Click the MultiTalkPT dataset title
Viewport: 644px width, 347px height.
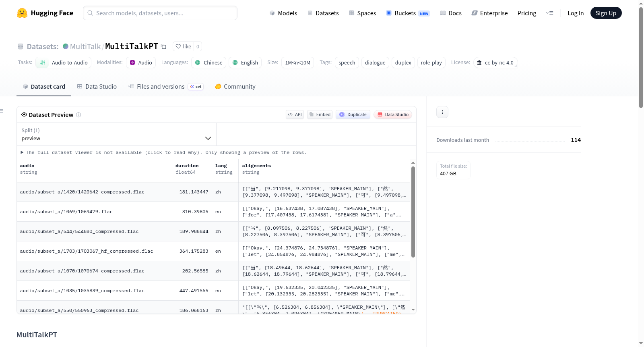[132, 46]
